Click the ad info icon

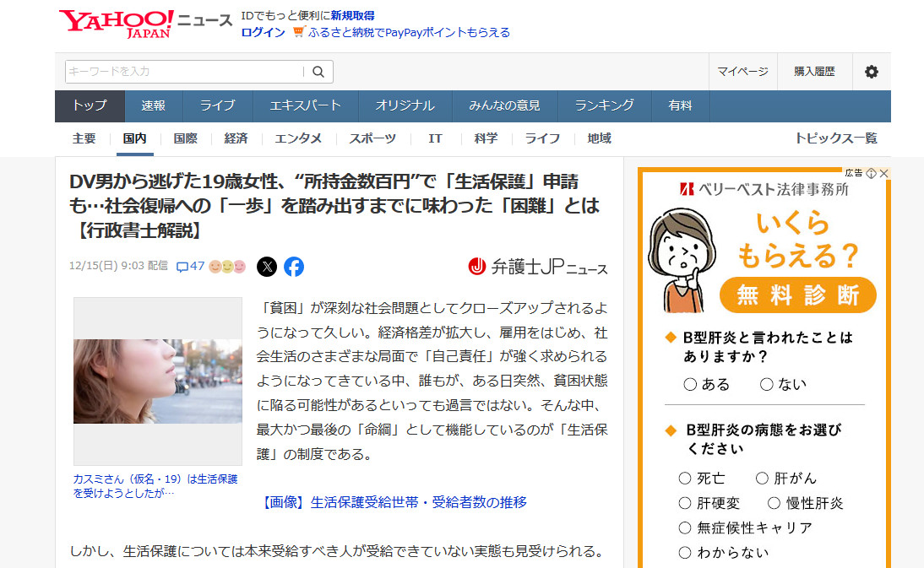pos(871,173)
